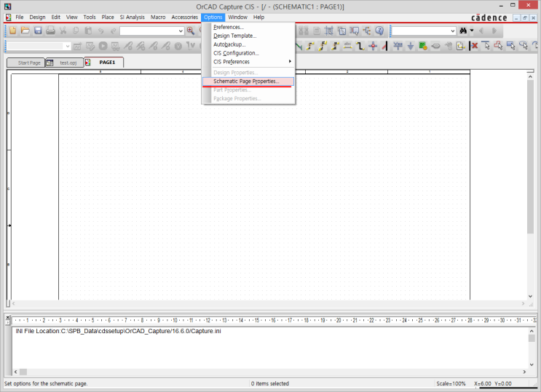The height and width of the screenshot is (392, 541).
Task: Choose Autobackup... menu entry
Action: (x=248, y=44)
